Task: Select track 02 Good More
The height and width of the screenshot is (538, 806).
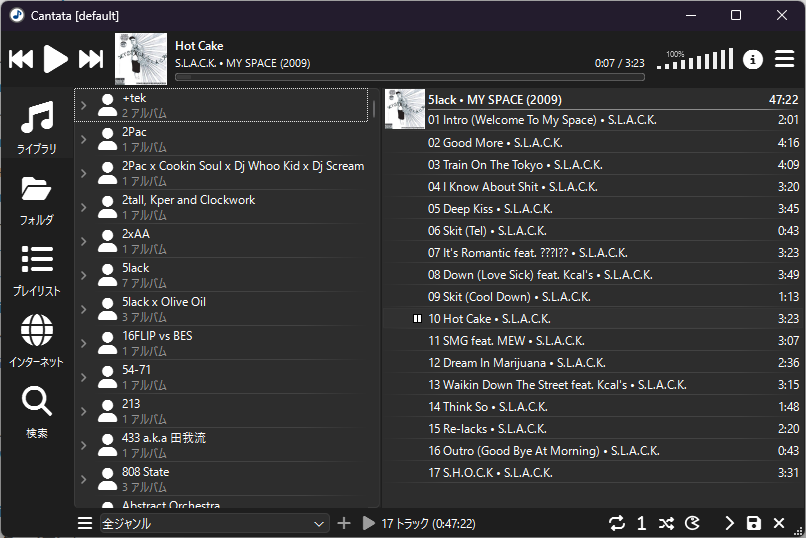Action: (x=592, y=142)
